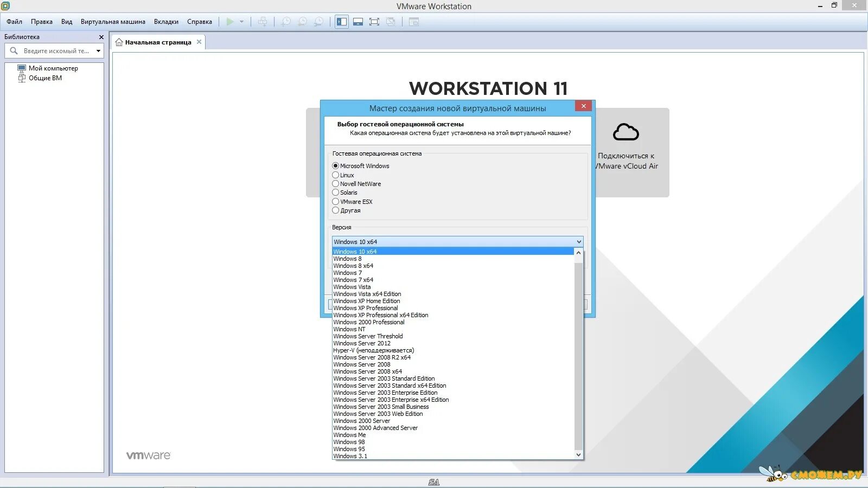Screen dimensions: 868x488
Task: Open the Виртуальная машина menu
Action: [x=112, y=22]
